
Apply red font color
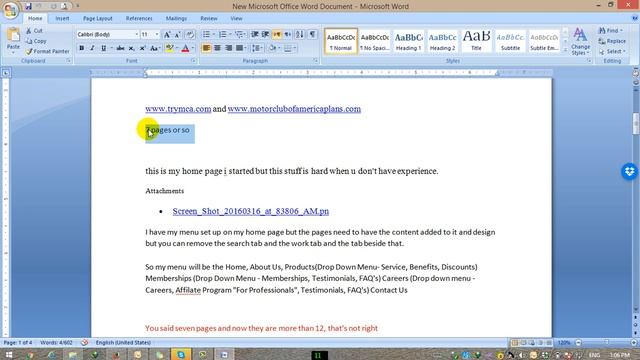pos(185,48)
